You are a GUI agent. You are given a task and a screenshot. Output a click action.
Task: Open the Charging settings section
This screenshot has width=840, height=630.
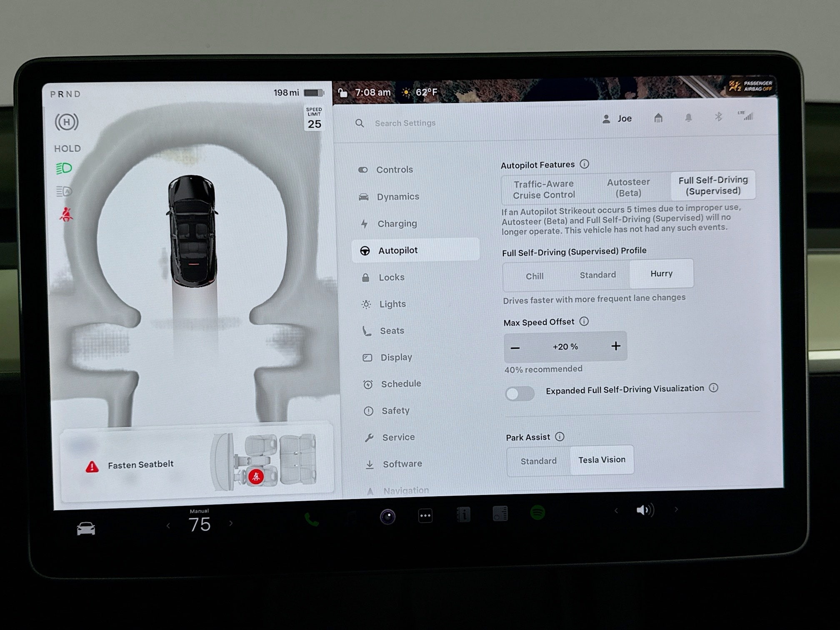tap(388, 224)
